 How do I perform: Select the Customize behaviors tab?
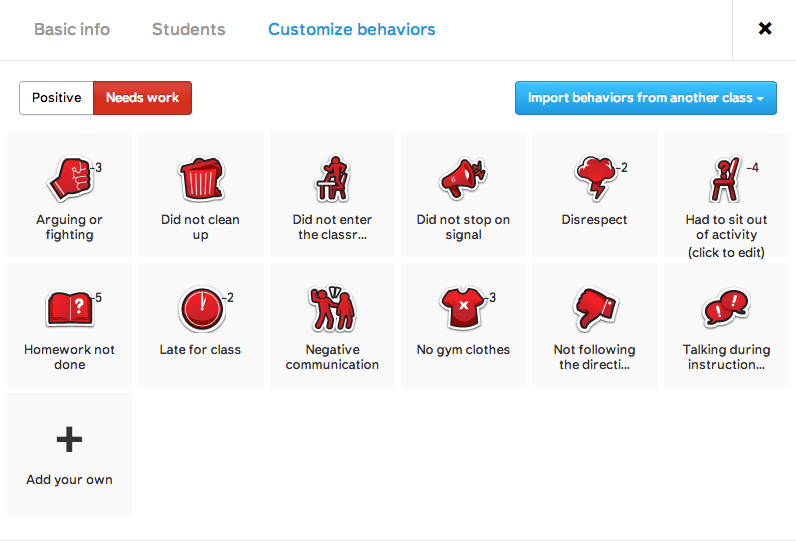coord(351,29)
